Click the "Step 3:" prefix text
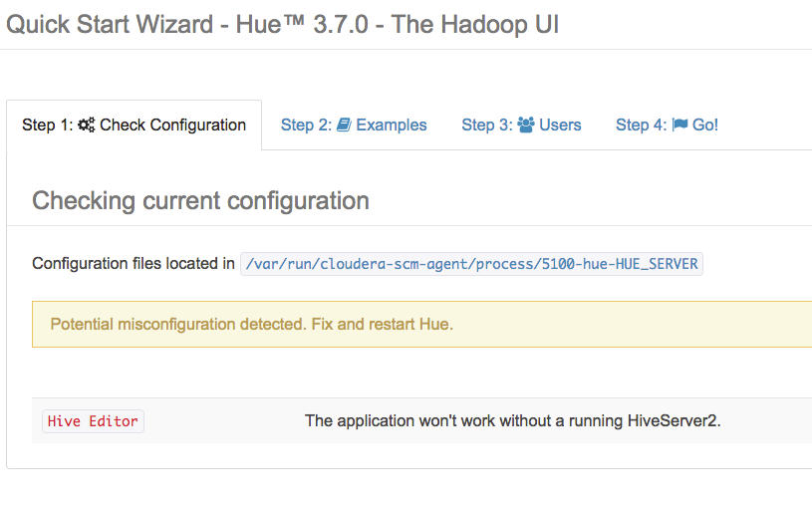812x508 pixels. 487,126
